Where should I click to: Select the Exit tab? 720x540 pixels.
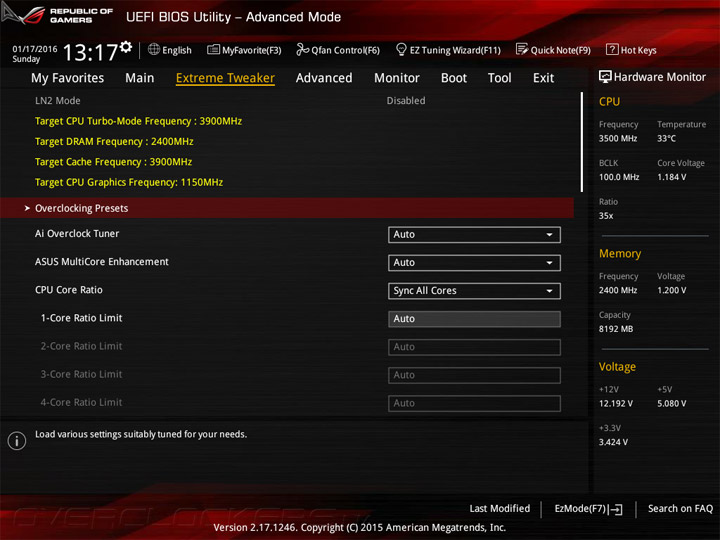point(543,78)
